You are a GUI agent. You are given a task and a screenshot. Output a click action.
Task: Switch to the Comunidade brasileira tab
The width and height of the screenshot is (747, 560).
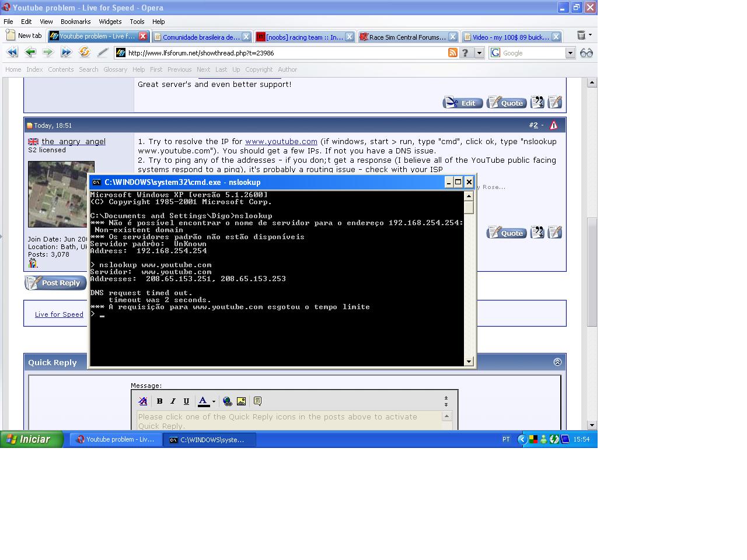point(201,37)
